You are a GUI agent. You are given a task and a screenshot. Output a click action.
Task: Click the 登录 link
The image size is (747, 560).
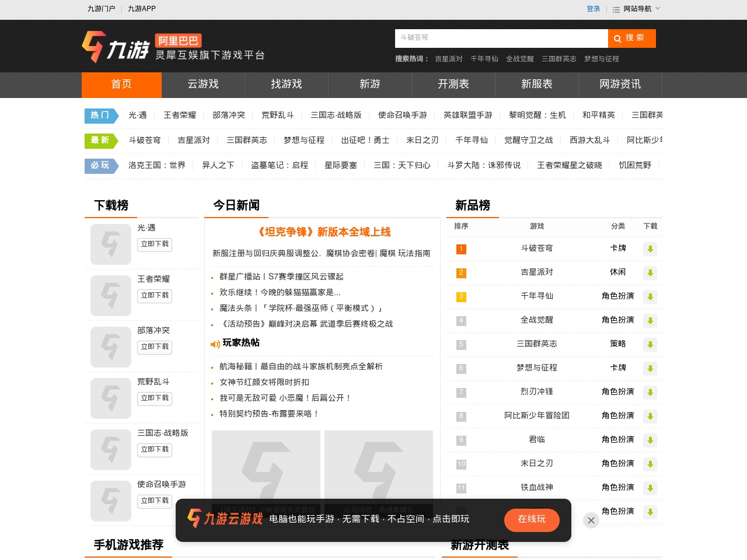tap(594, 9)
